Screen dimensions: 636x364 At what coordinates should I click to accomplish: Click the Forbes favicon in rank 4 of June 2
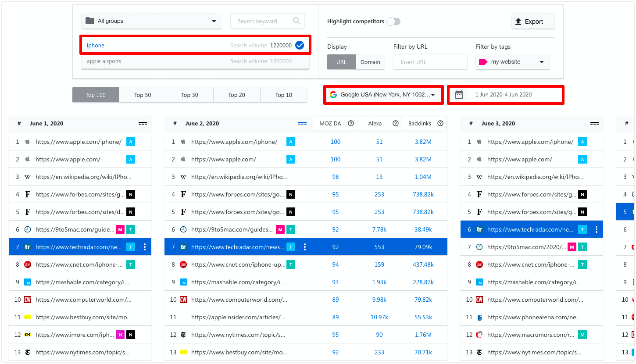[x=183, y=194]
